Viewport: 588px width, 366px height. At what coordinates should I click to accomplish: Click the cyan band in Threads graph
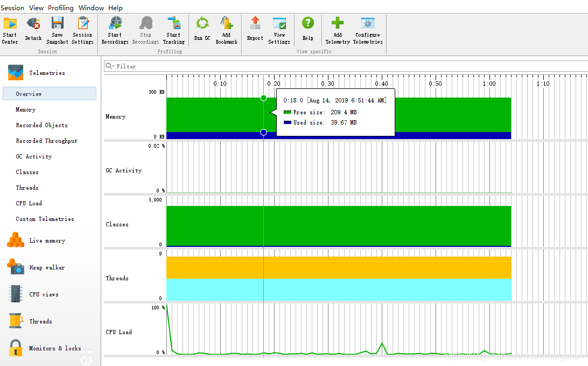(339, 289)
